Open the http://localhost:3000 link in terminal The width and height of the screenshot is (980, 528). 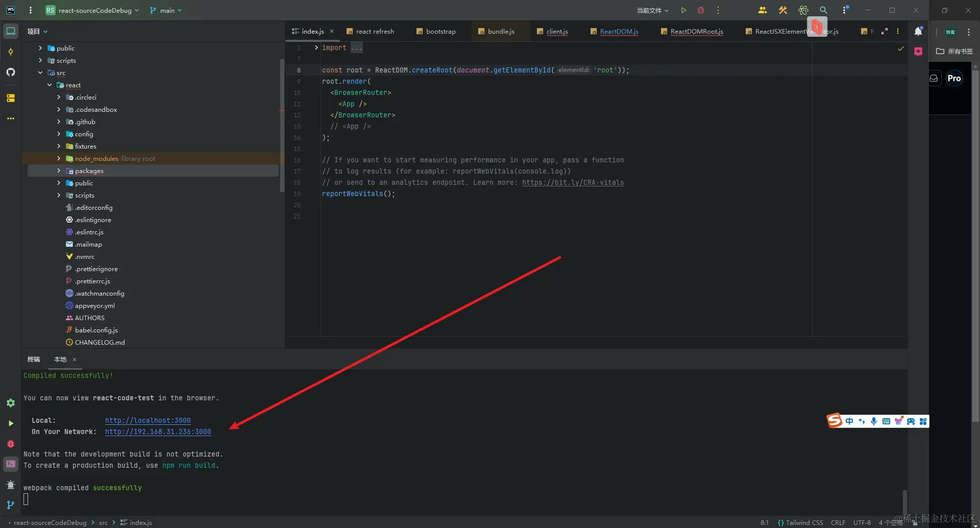coord(148,420)
